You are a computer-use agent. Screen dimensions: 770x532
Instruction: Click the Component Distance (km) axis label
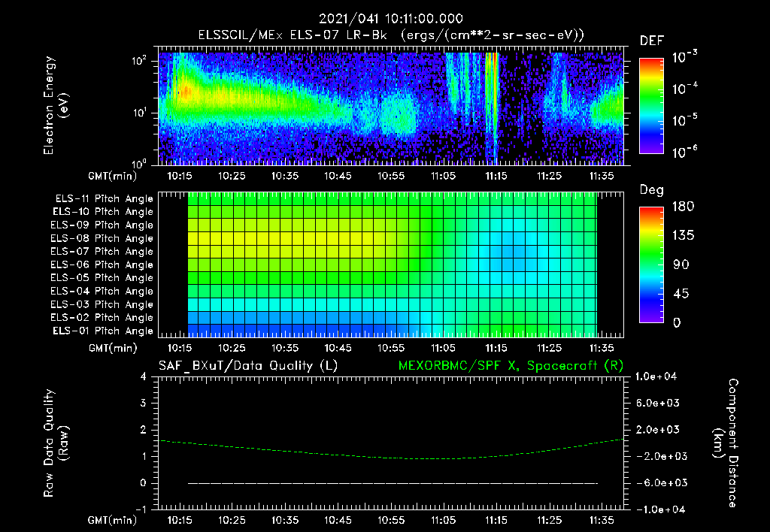[726, 443]
